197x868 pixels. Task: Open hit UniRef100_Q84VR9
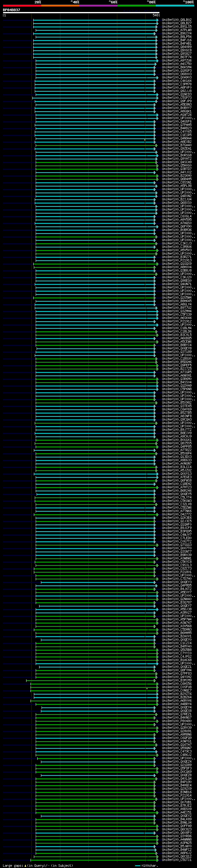click(x=177, y=47)
